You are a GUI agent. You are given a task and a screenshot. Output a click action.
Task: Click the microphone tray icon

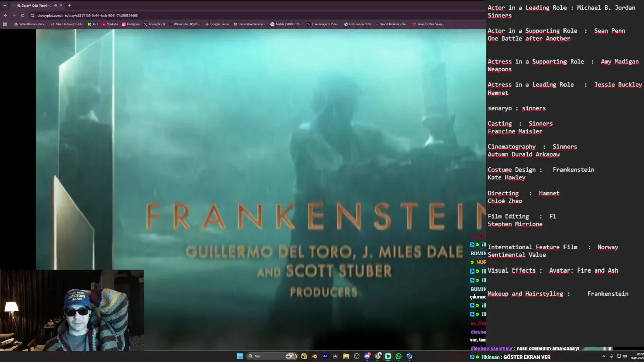[x=612, y=356]
